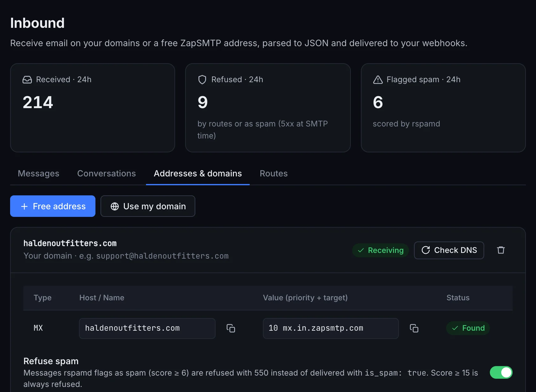Open the Conversations tab
Image resolution: width=536 pixels, height=392 pixels.
[x=107, y=174]
